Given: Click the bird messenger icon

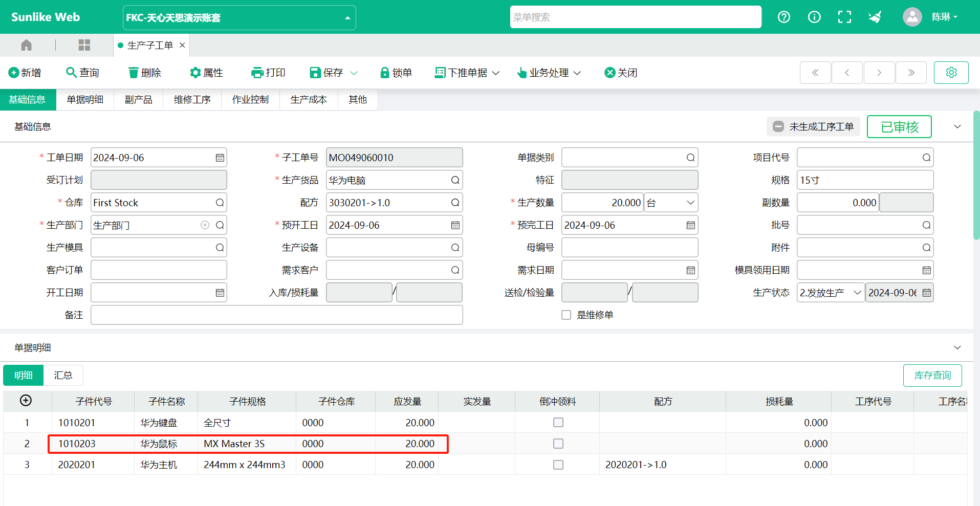Looking at the screenshot, I should pyautogui.click(x=875, y=17).
